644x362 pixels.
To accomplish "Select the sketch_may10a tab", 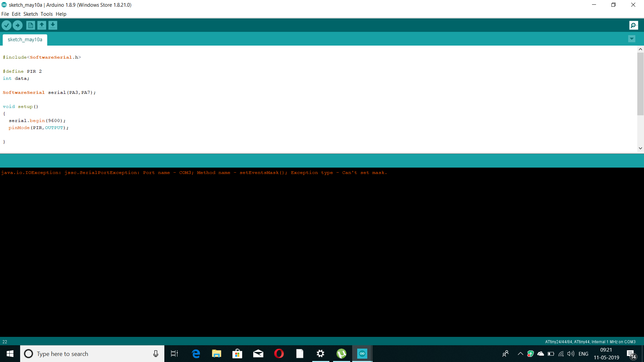I will [x=25, y=40].
